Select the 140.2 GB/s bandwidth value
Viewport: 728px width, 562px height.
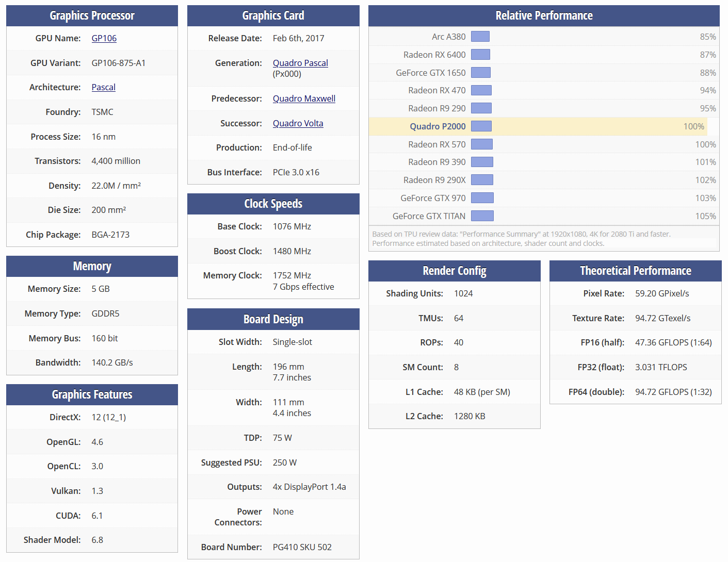(112, 362)
